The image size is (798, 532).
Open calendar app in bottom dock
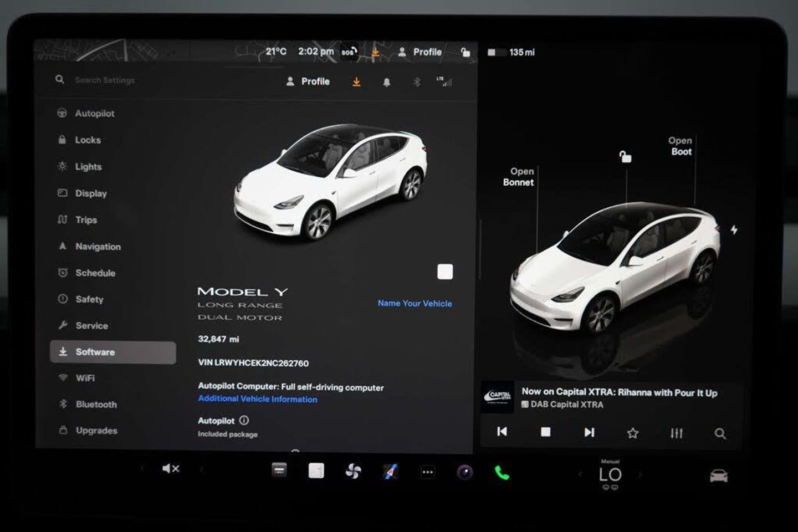[x=316, y=470]
